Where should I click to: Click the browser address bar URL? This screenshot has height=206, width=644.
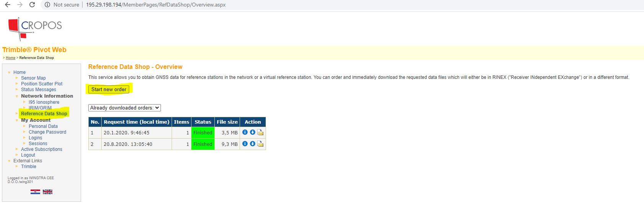[x=156, y=5]
